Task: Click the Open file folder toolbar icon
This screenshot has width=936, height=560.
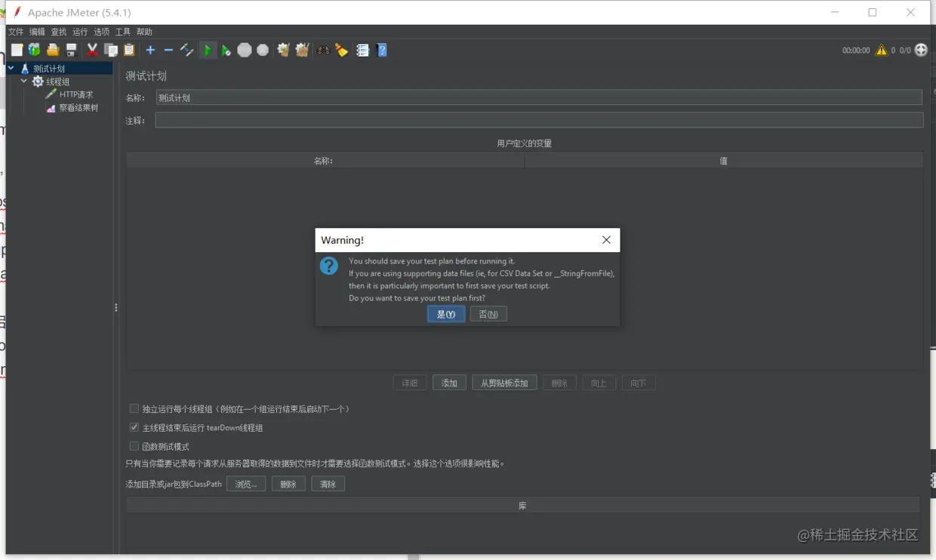Action: point(53,50)
